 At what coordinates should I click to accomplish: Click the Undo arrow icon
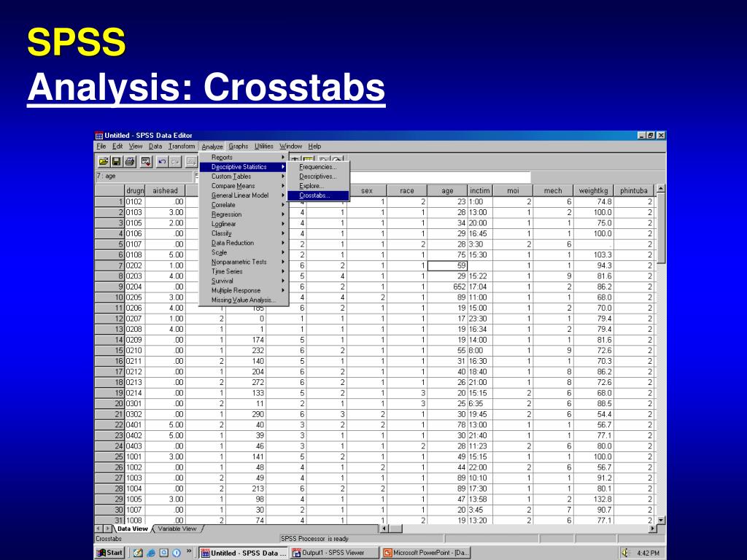pos(162,162)
